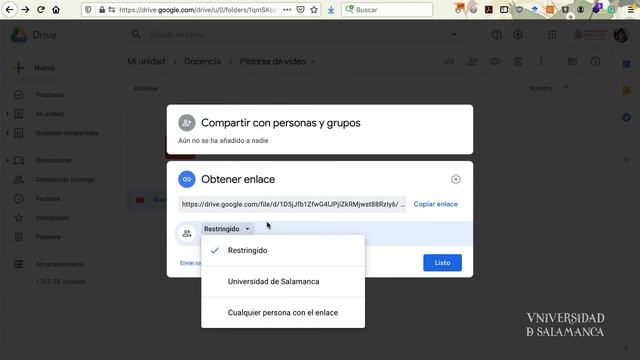640x360 pixels.
Task: Click the Nuevo button in Drive
Action: (x=35, y=68)
